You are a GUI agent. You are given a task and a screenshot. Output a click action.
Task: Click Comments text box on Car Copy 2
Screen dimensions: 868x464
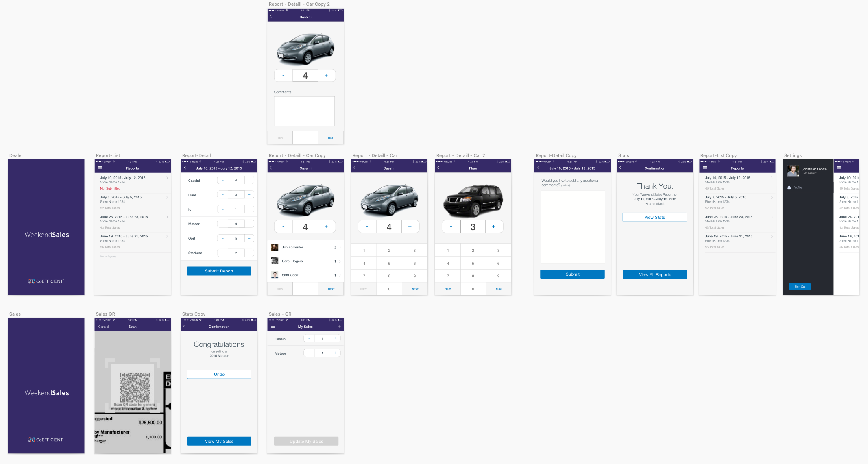pos(304,111)
